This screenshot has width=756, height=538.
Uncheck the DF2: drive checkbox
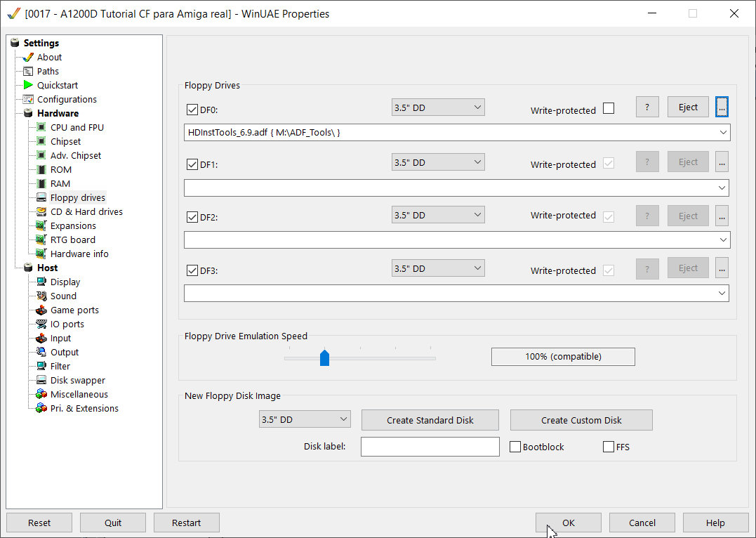pos(192,216)
